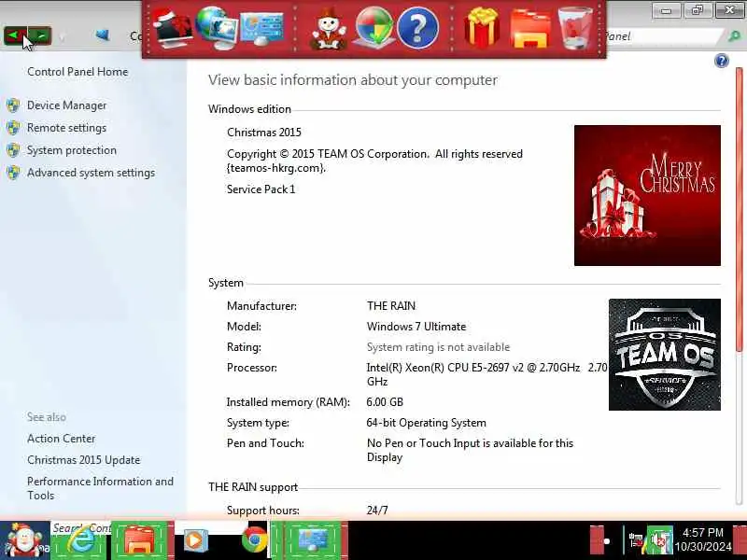Click shield icon next to Remote settings

click(x=13, y=128)
